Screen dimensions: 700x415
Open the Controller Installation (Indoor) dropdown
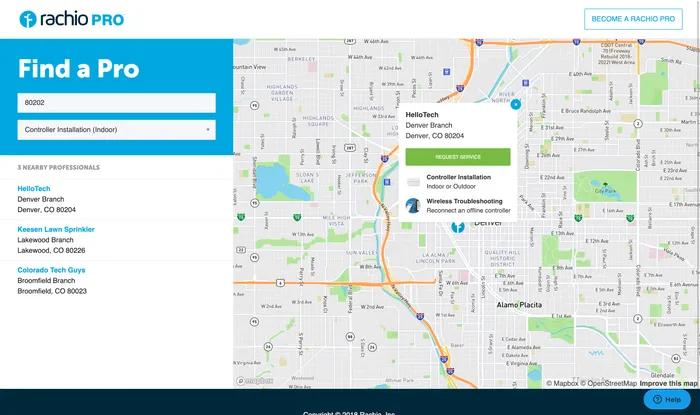pos(117,130)
